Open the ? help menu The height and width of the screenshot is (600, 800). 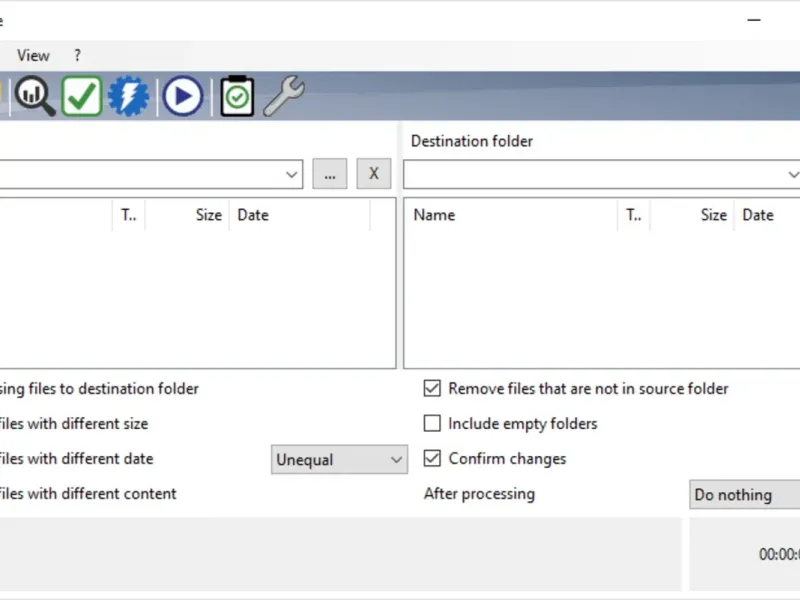(77, 55)
